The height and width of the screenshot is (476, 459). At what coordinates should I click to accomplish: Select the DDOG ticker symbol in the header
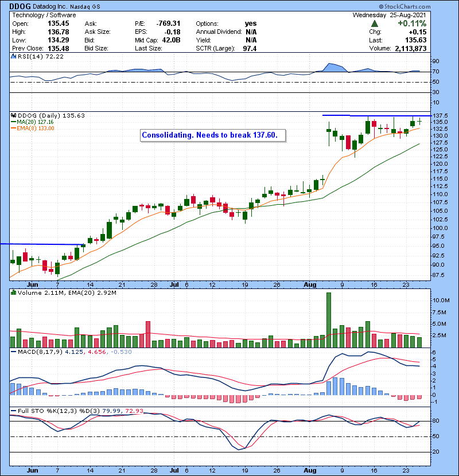(20, 6)
